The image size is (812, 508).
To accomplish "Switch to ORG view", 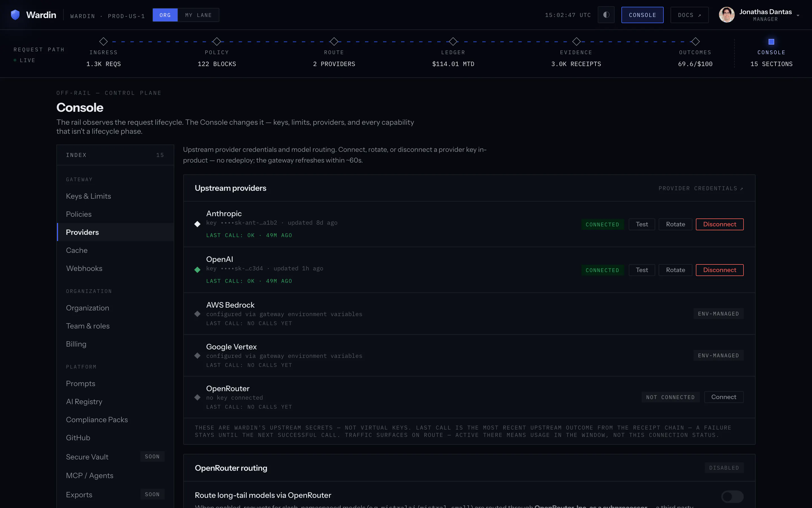I will click(165, 15).
